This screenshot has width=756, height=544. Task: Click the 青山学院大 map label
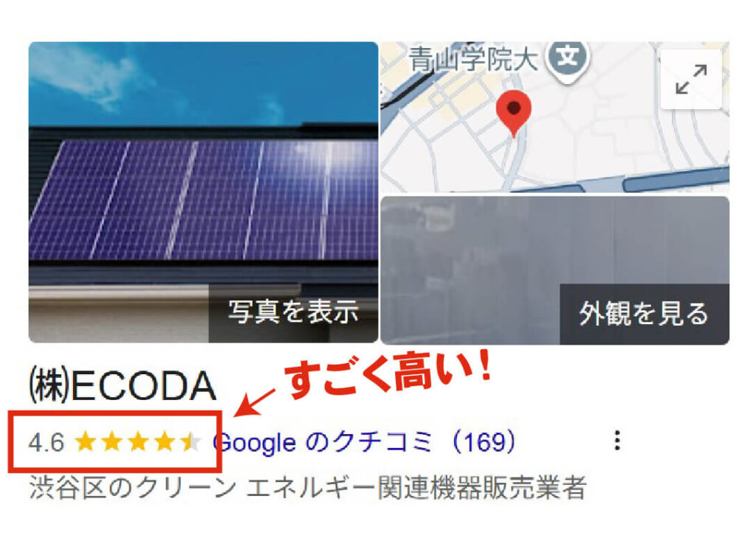pos(473,60)
